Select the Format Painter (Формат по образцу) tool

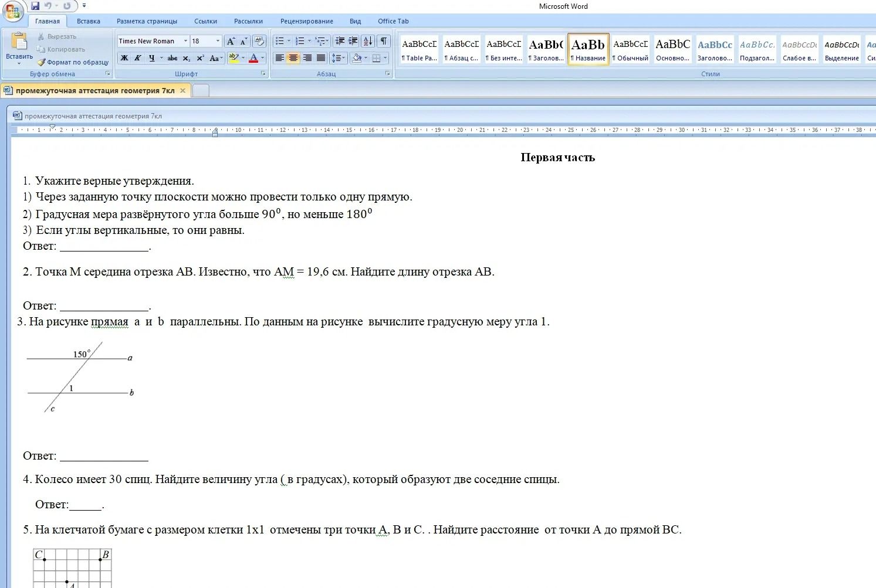pyautogui.click(x=73, y=62)
